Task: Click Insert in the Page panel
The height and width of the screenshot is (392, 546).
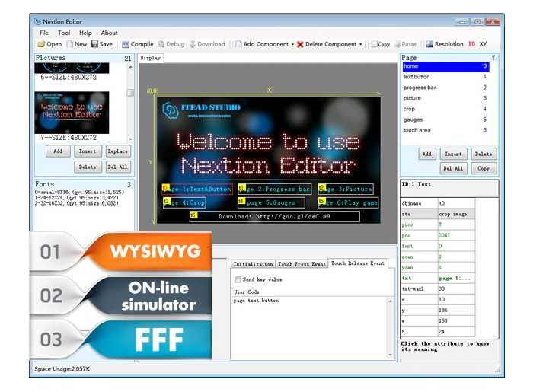Action: tap(453, 154)
